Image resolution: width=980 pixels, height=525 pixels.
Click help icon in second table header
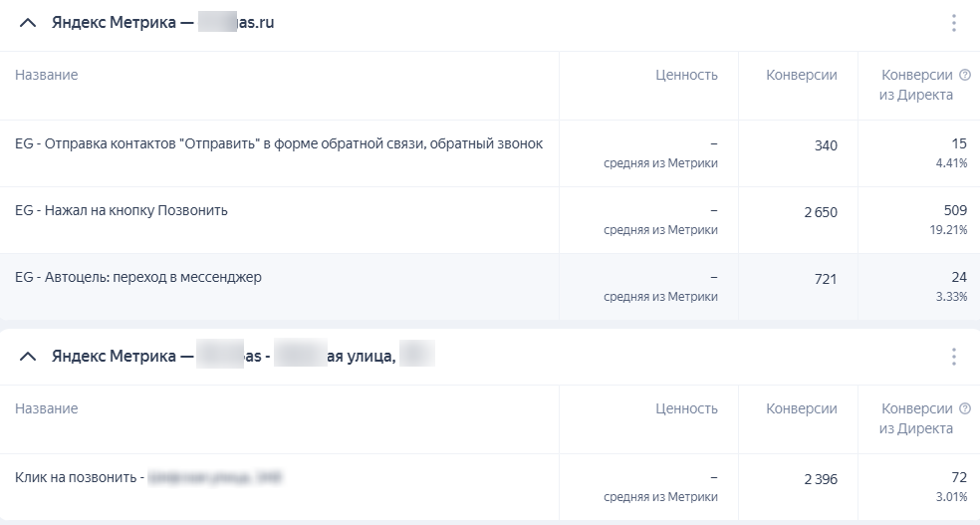point(964,408)
